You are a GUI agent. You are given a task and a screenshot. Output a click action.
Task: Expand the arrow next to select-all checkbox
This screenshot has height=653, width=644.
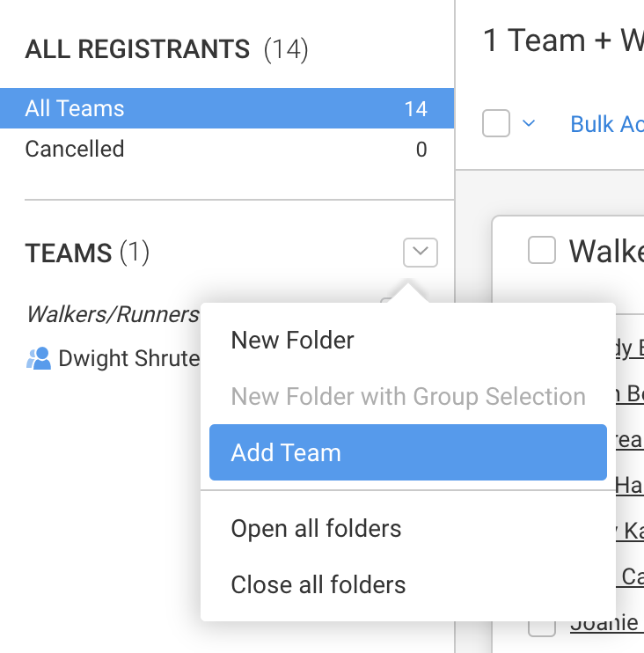(529, 124)
